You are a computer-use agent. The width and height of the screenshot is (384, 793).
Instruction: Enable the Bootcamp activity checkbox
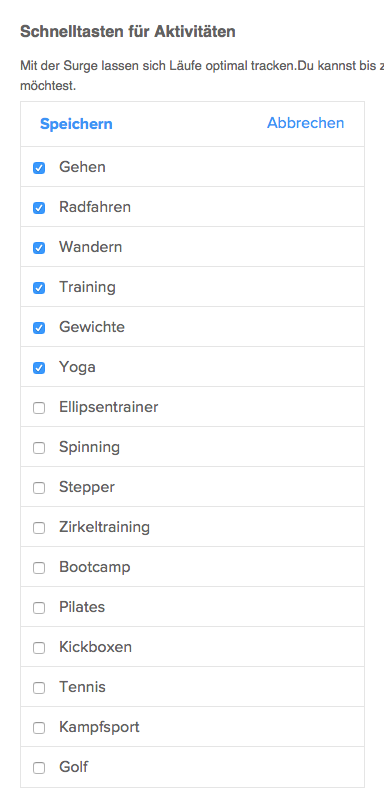pyautogui.click(x=39, y=568)
